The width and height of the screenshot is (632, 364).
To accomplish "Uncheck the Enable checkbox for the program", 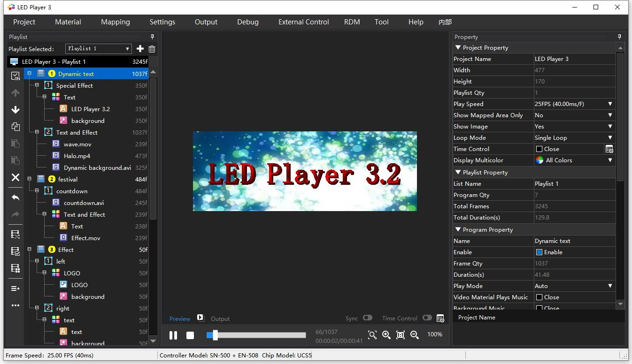I will point(539,252).
